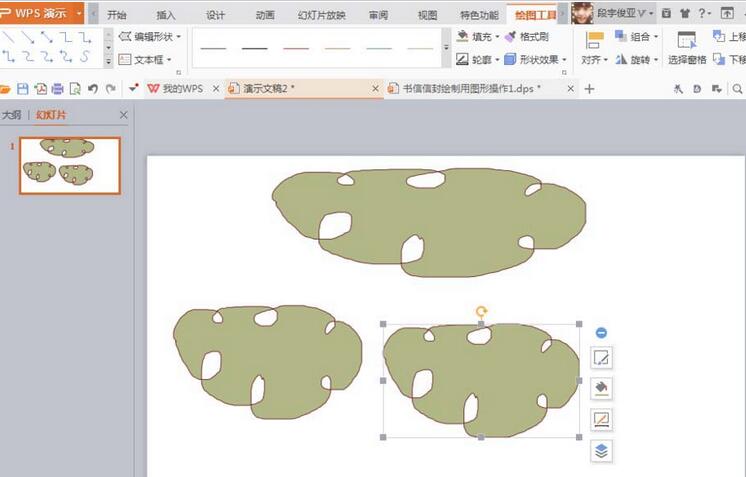The width and height of the screenshot is (746, 477).
Task: Close the slide thumbnail pane
Action: click(124, 115)
